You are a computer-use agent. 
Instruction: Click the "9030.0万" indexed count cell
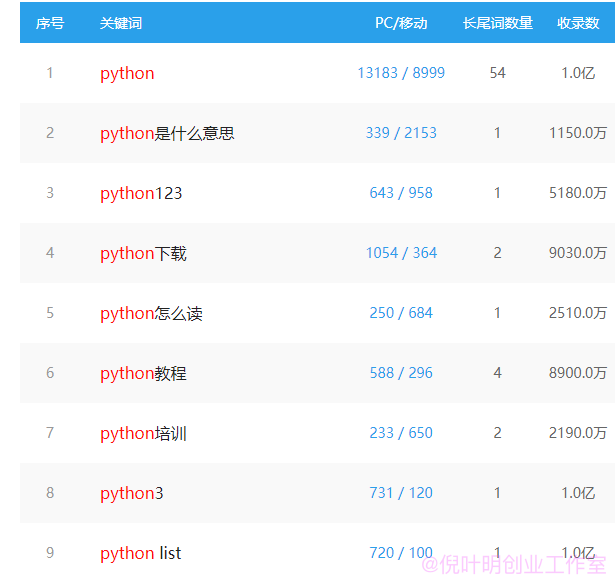pos(578,253)
